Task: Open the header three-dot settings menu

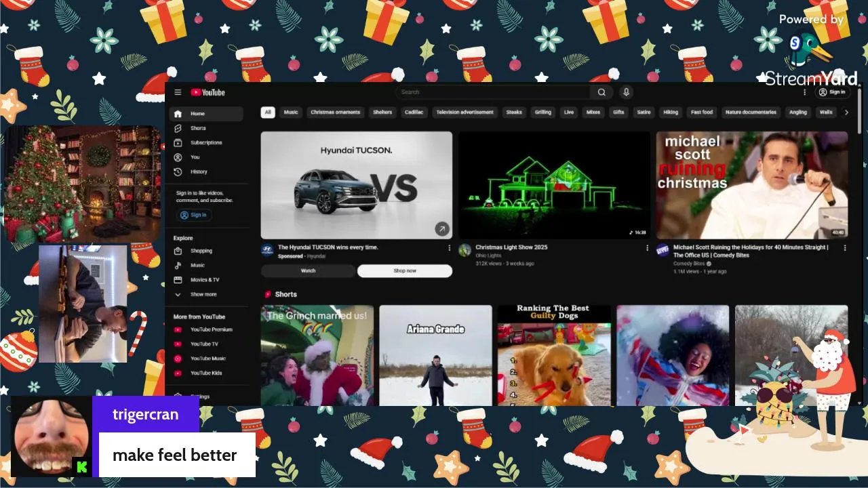Action: 805,92
